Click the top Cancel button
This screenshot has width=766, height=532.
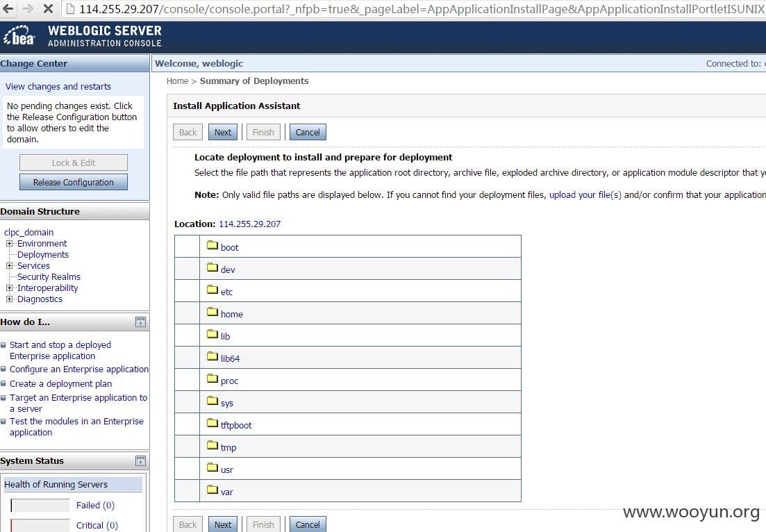pyautogui.click(x=308, y=132)
